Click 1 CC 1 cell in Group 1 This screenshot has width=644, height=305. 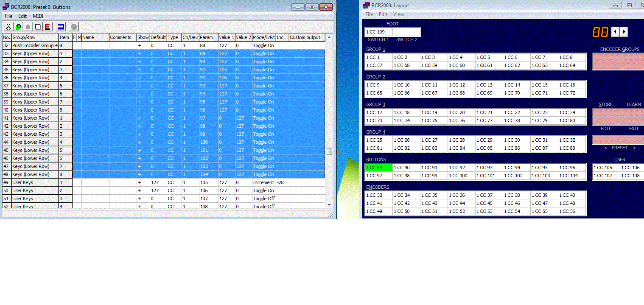click(379, 57)
